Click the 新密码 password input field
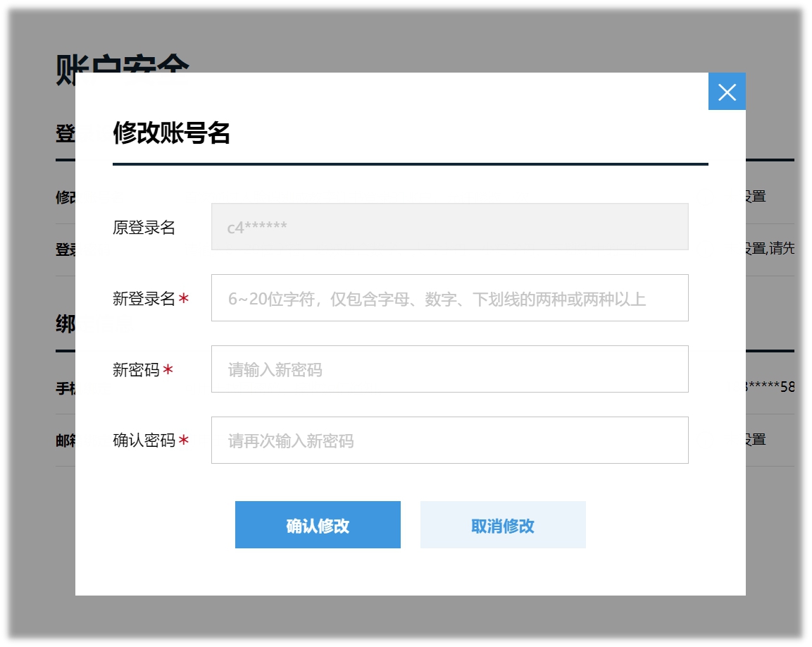The height and width of the screenshot is (647, 812). coord(450,369)
